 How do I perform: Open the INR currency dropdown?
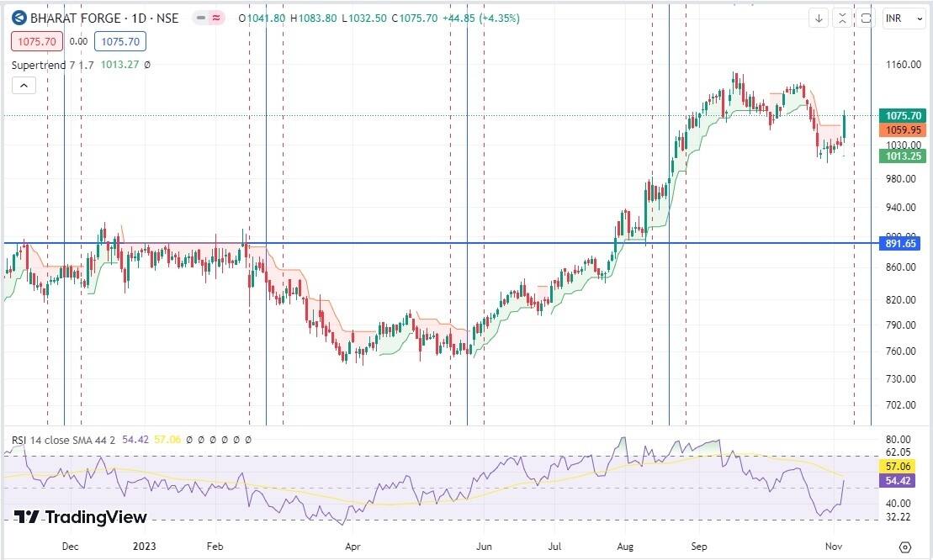[x=904, y=18]
